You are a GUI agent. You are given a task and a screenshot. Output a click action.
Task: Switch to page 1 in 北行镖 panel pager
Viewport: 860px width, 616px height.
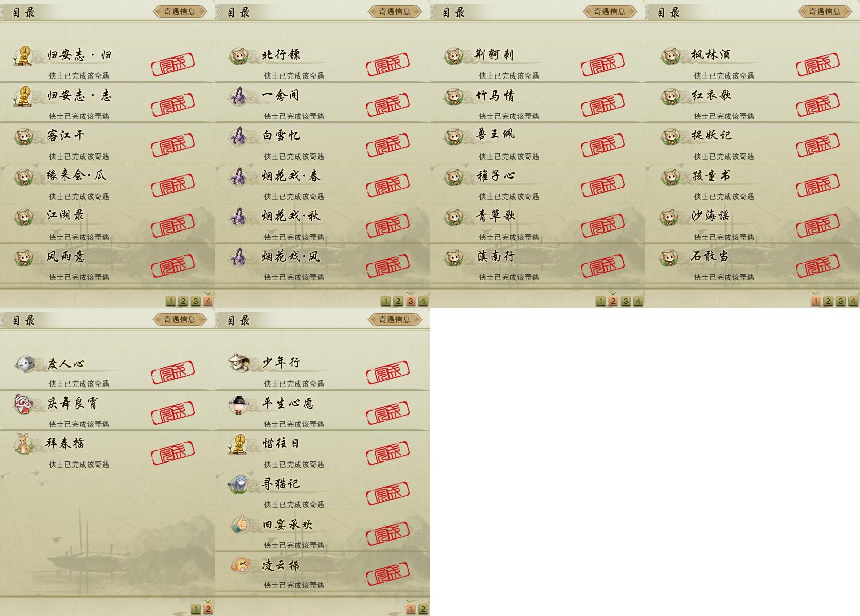[x=386, y=301]
